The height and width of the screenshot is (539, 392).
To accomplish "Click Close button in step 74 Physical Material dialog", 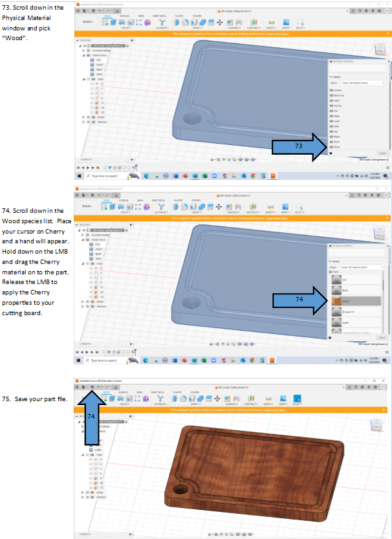I will tap(382, 338).
